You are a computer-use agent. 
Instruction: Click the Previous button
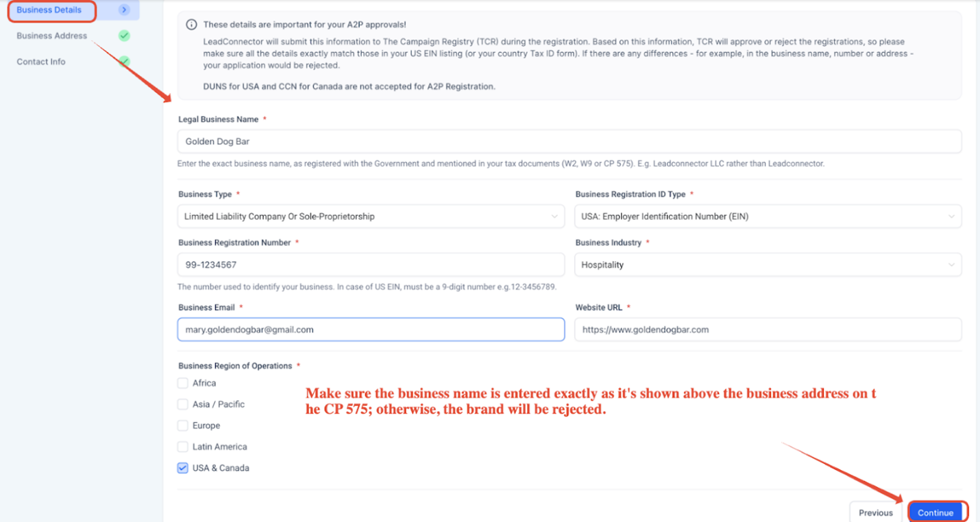pyautogui.click(x=876, y=512)
